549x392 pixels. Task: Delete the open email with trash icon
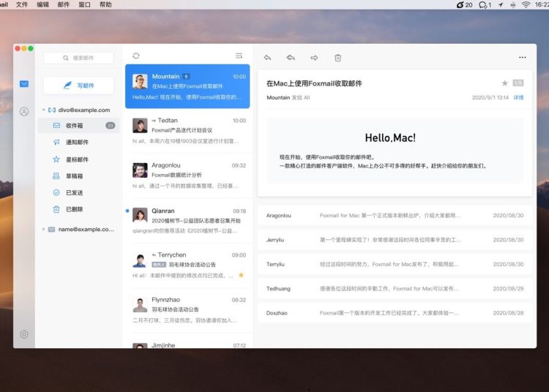pyautogui.click(x=337, y=58)
